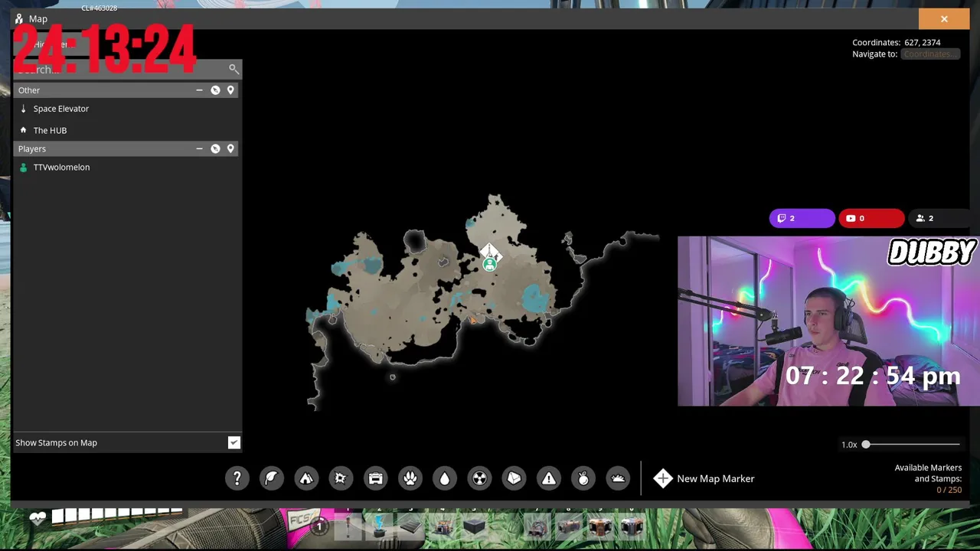The image size is (980, 551).
Task: Click the Space Elevator row icon
Action: [23, 109]
